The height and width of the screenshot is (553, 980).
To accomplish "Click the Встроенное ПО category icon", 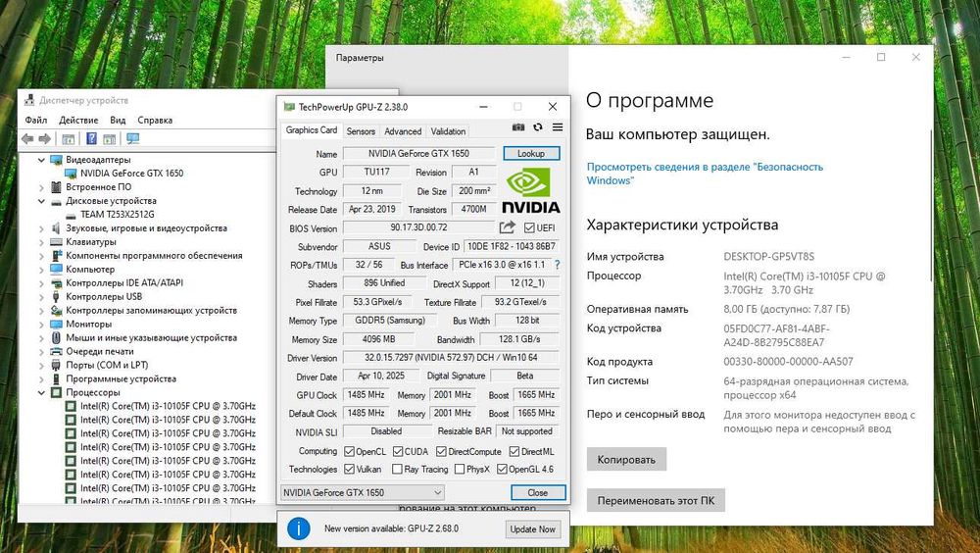I will coord(56,187).
